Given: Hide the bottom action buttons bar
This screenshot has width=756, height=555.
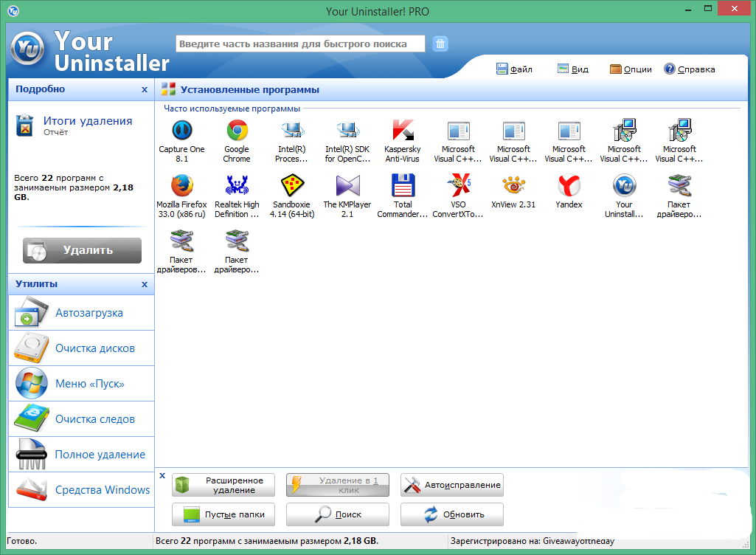Looking at the screenshot, I should click(x=162, y=475).
